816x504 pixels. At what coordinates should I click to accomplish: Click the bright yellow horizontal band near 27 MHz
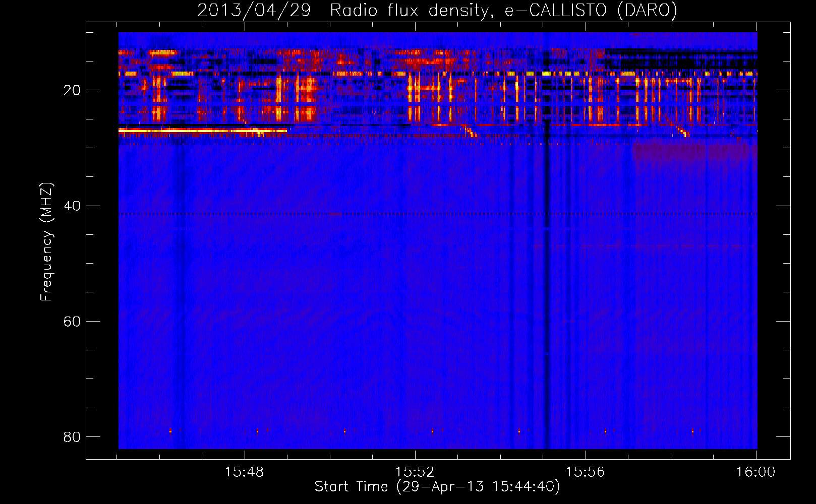[203, 131]
